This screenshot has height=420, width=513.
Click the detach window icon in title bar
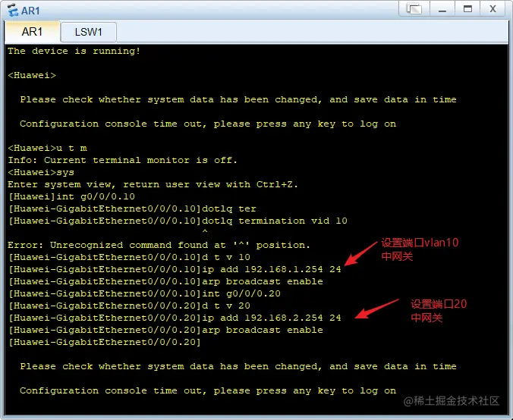tap(414, 9)
